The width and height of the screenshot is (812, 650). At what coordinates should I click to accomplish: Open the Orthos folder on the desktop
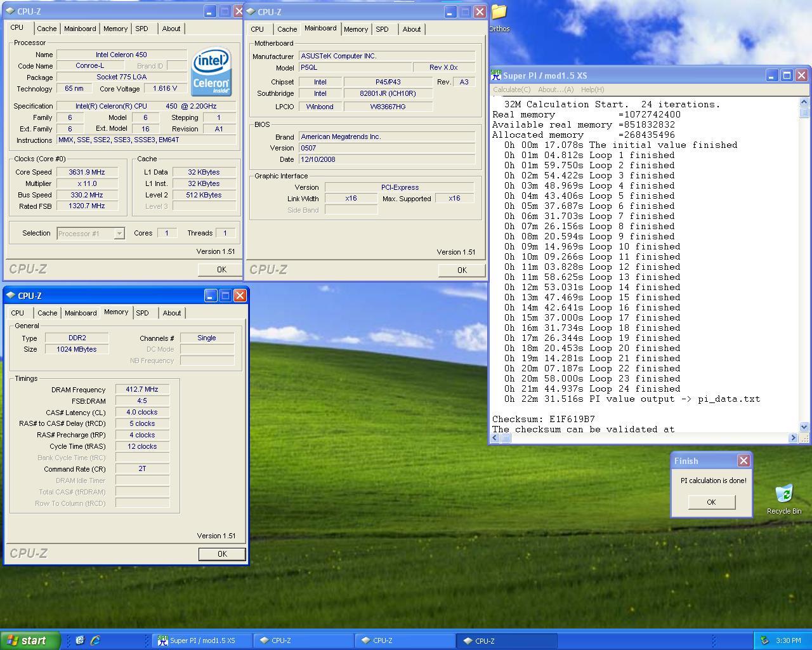499,17
